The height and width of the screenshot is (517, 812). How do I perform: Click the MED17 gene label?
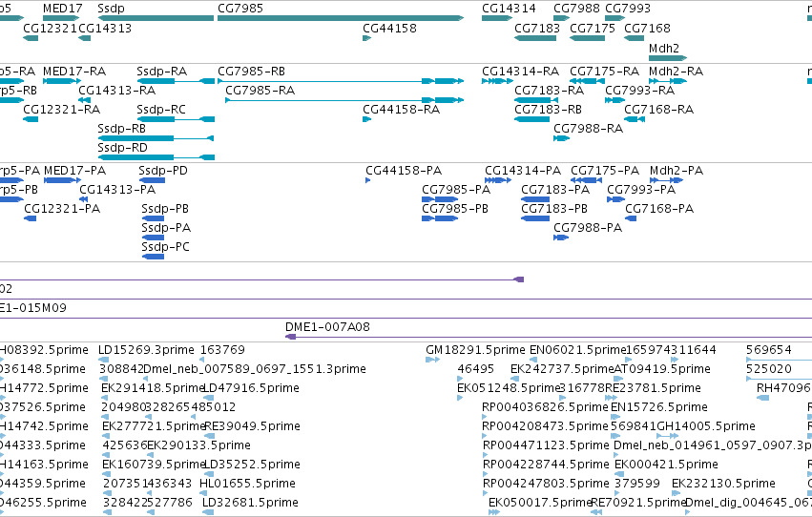click(63, 9)
